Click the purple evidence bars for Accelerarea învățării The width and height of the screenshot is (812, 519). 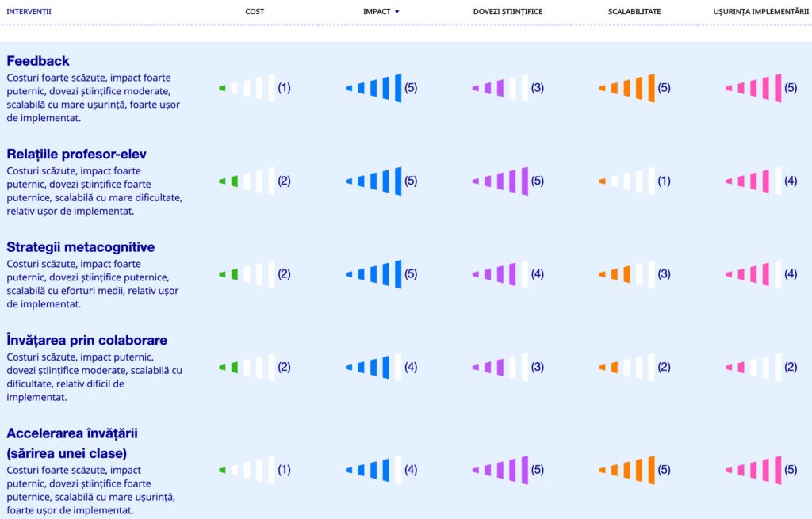pos(500,470)
